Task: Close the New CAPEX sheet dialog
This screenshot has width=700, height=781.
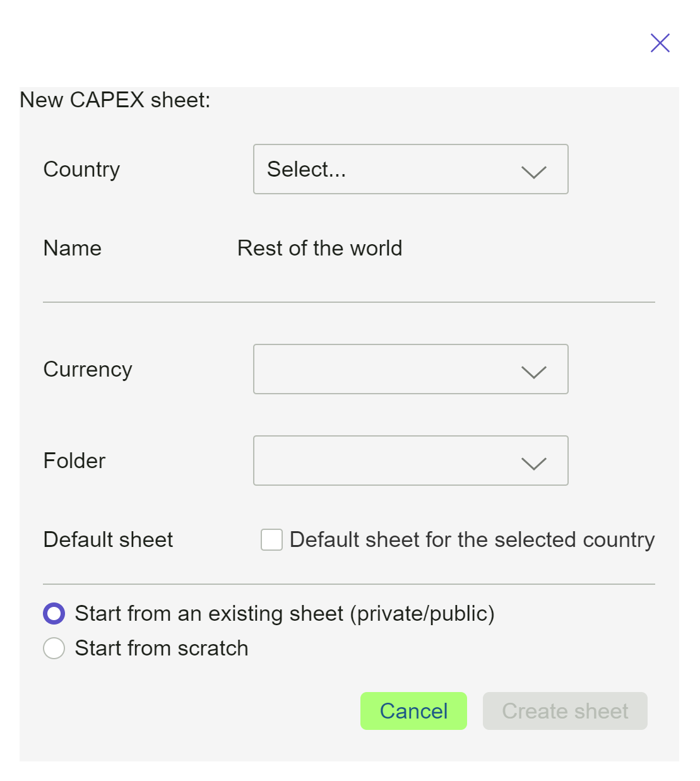Action: (x=660, y=43)
